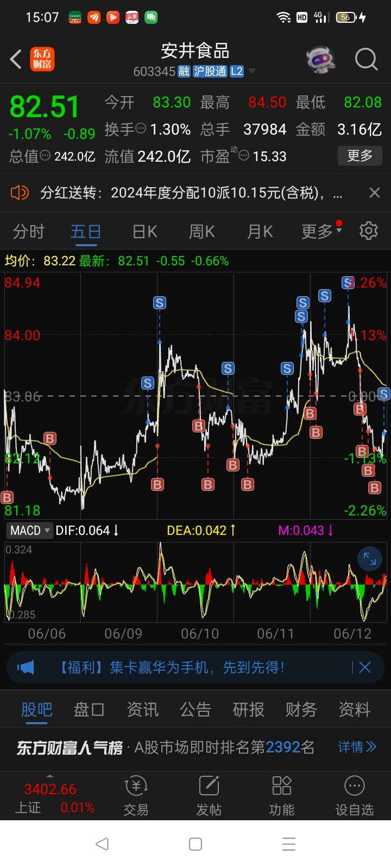The width and height of the screenshot is (391, 868).
Task: Switch to 日K chart tab
Action: pos(144,232)
